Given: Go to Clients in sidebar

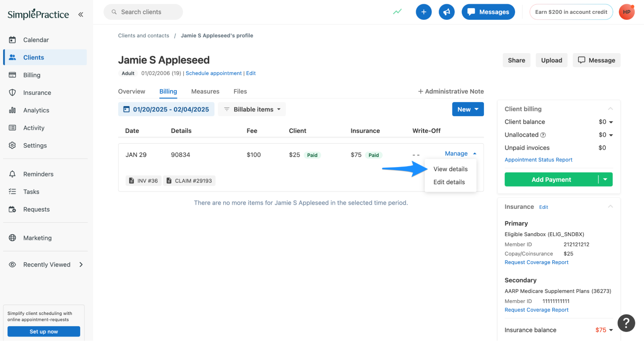Looking at the screenshot, I should [x=45, y=57].
